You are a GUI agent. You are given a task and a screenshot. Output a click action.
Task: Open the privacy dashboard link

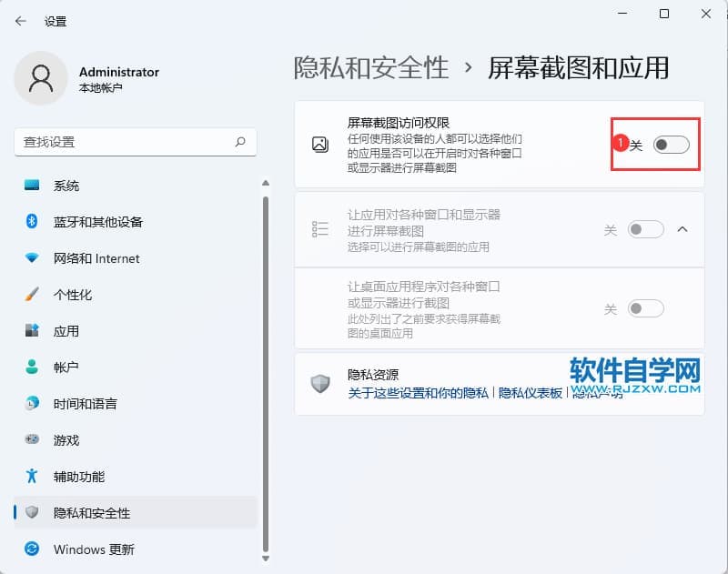click(x=530, y=393)
